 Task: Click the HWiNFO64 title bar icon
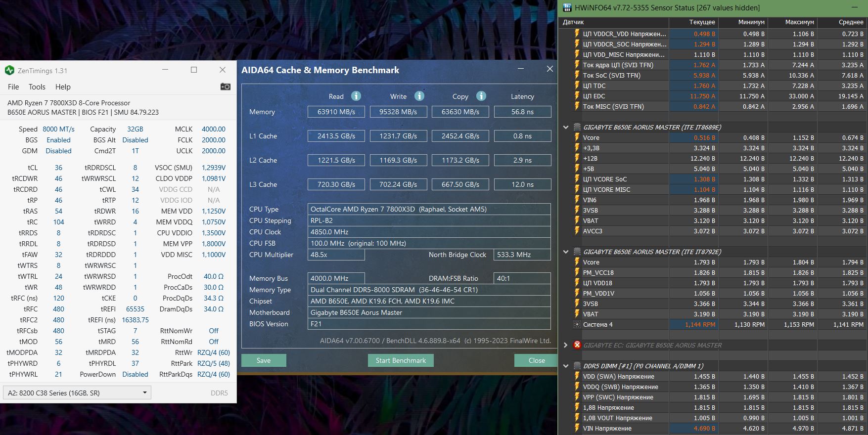coord(567,7)
